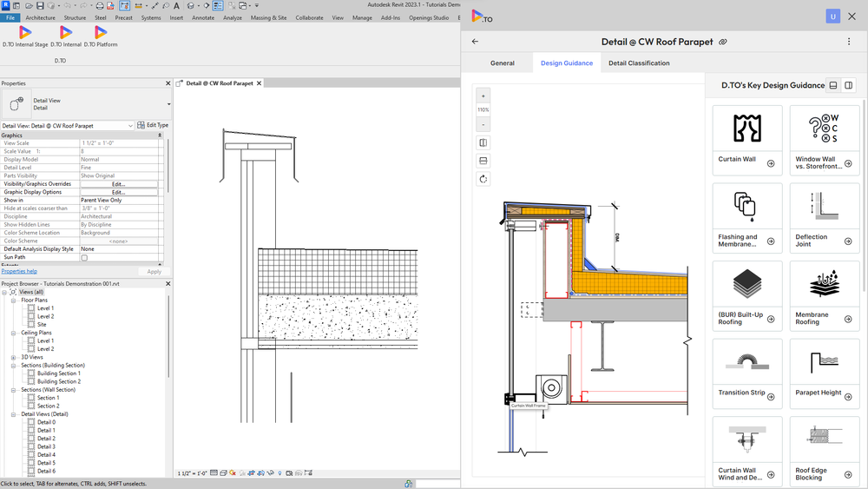
Task: Open the Annotate ribbon tab
Action: point(202,17)
